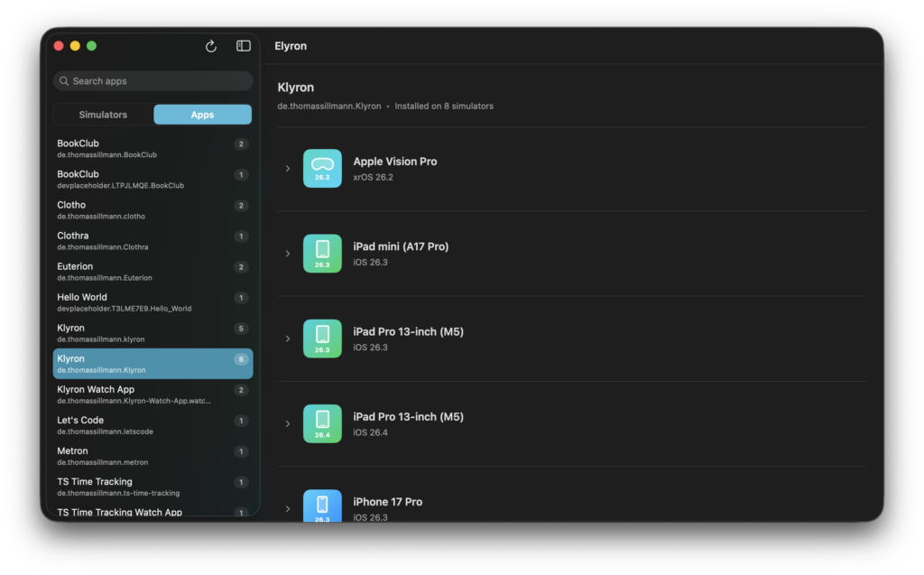This screenshot has width=924, height=575.
Task: Select the Let's Code app
Action: click(153, 425)
